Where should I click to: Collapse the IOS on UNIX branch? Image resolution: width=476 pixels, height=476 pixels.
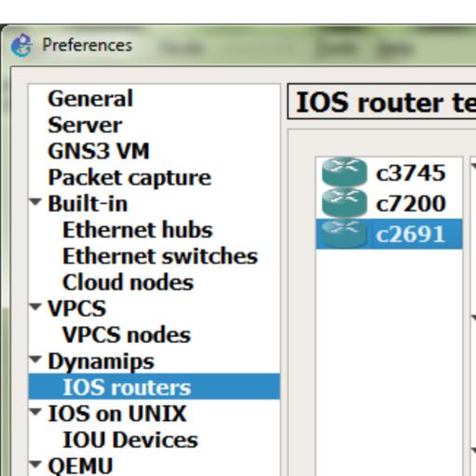click(35, 412)
